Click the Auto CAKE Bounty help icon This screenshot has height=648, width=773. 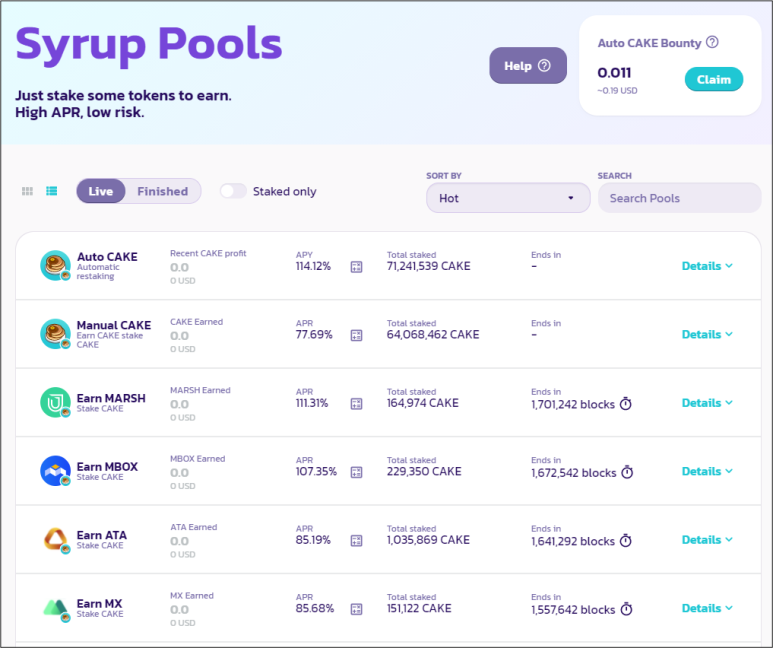pos(712,43)
